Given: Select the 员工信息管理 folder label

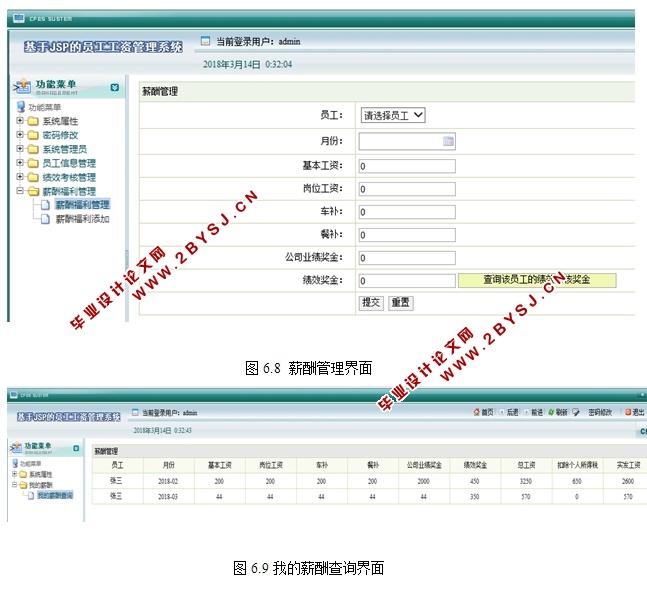Looking at the screenshot, I should (x=69, y=163).
